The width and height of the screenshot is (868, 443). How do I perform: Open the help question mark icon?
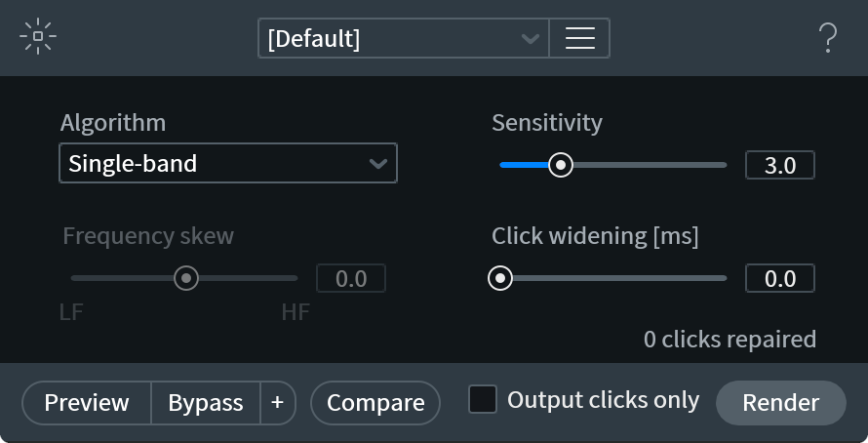(x=828, y=38)
